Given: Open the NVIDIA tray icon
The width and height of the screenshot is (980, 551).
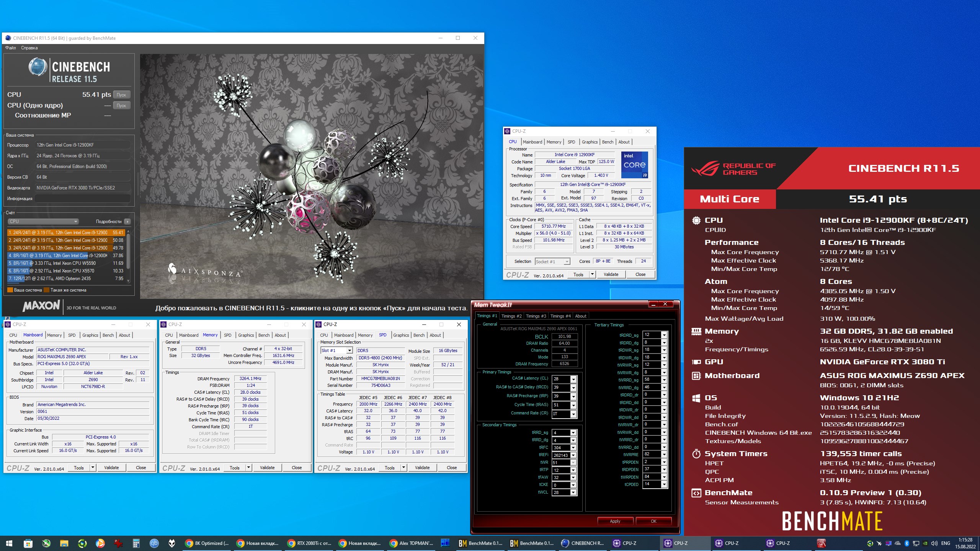Looking at the screenshot, I should (x=925, y=543).
